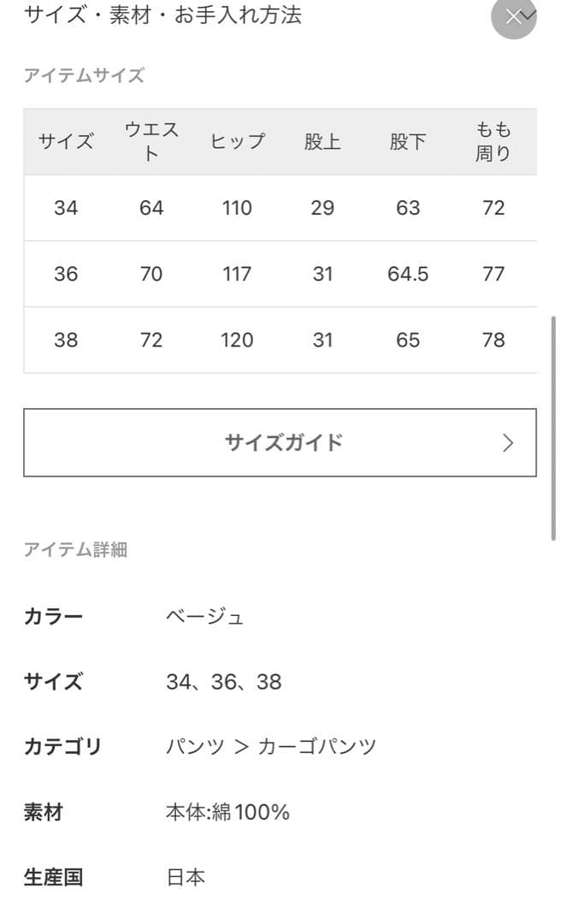The image size is (561, 924).
Task: Click the page title サイズ・素材・お手入れ方法
Action: [162, 15]
